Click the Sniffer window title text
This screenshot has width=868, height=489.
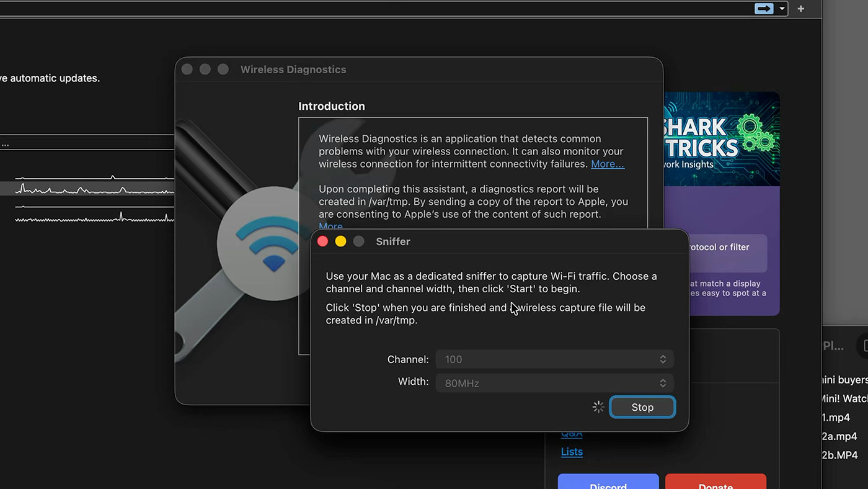tap(393, 241)
